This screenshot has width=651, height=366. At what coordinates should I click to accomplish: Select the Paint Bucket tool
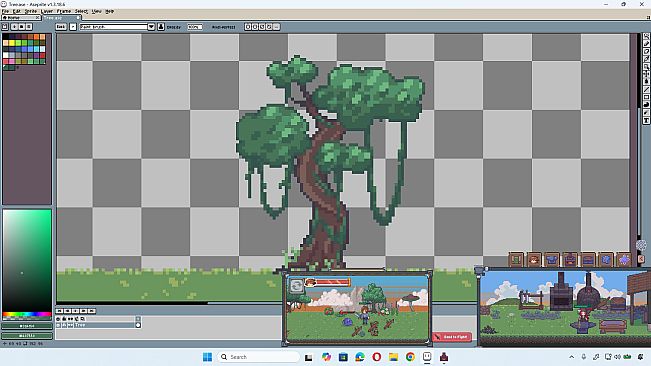[646, 81]
